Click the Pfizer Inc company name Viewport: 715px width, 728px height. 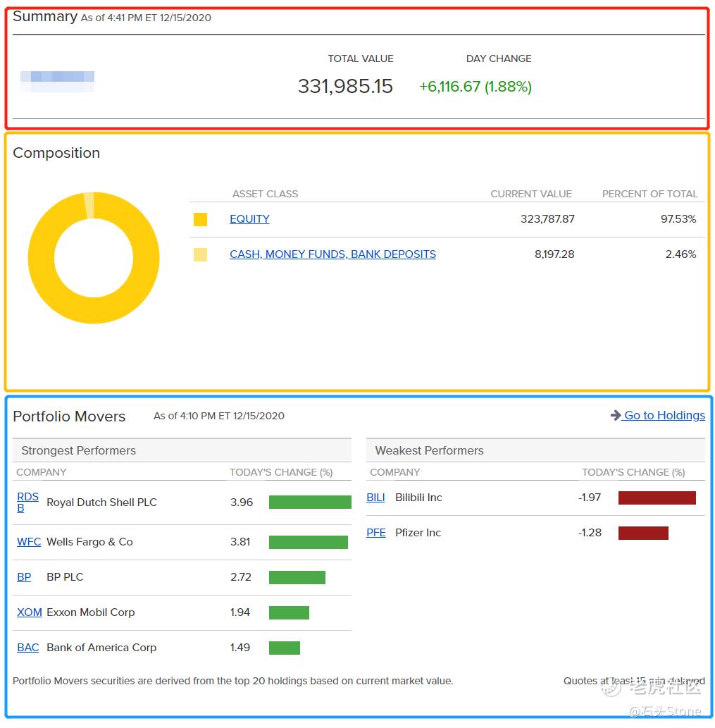tap(418, 533)
